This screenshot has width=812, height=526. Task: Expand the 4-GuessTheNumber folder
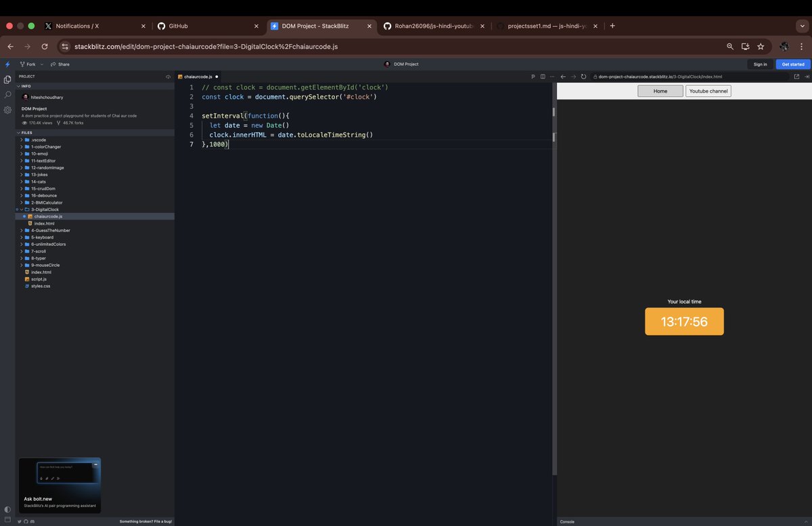tap(51, 230)
